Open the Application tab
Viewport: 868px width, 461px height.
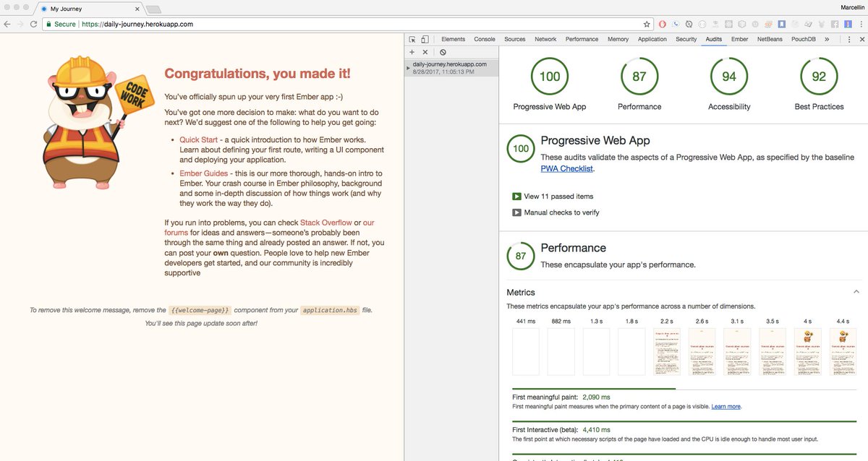[x=652, y=39]
